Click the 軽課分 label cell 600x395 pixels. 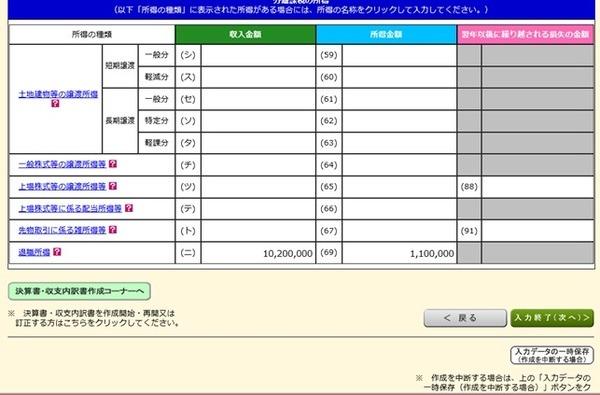coord(157,143)
